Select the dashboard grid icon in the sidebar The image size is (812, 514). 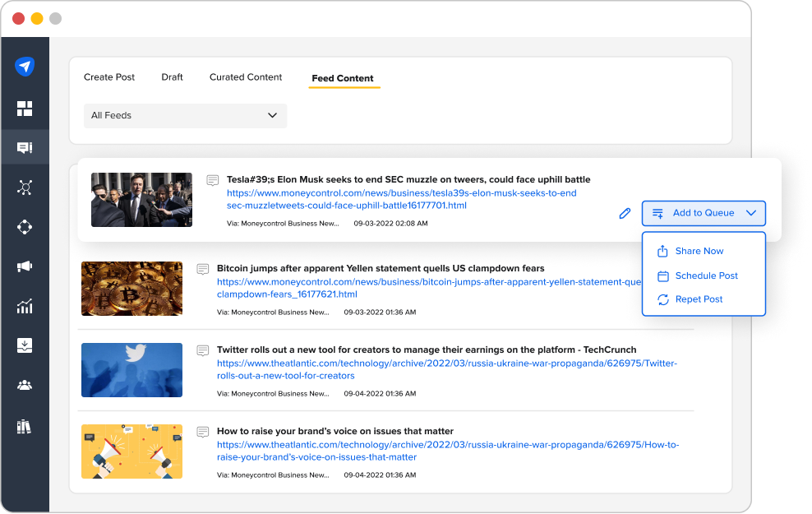[x=25, y=108]
